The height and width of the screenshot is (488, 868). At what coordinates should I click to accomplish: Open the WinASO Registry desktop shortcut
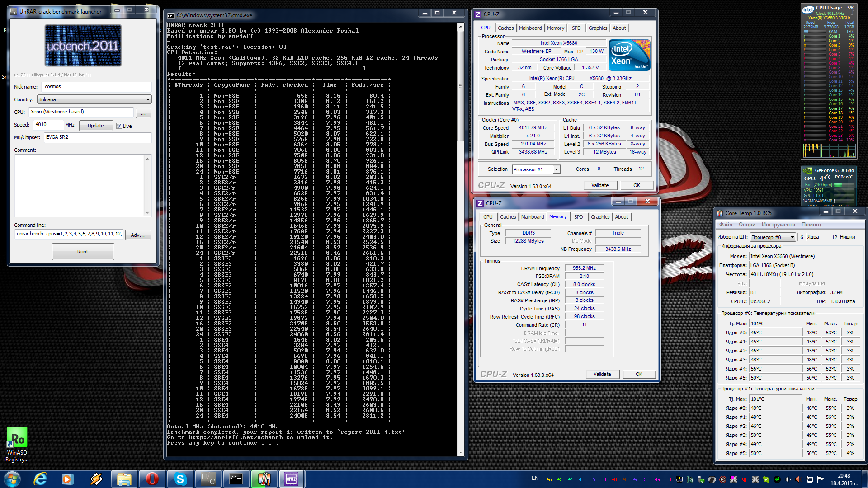[x=17, y=445]
